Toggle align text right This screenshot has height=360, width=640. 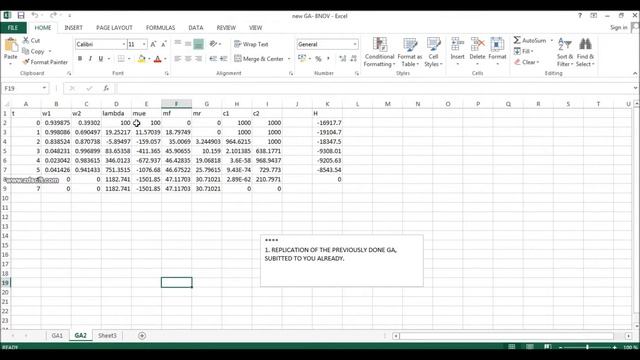tap(198, 59)
